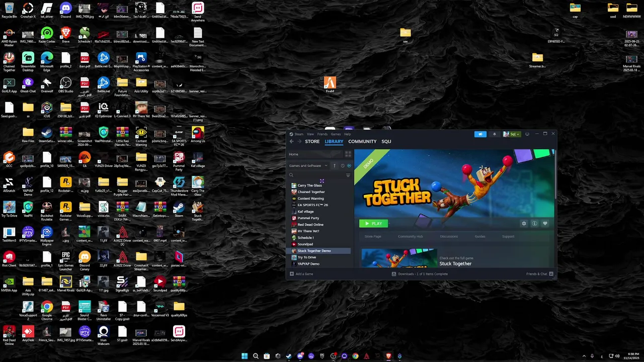Click the Steam game page vertical scrollbar
The width and height of the screenshot is (644, 362).
[x=555, y=173]
